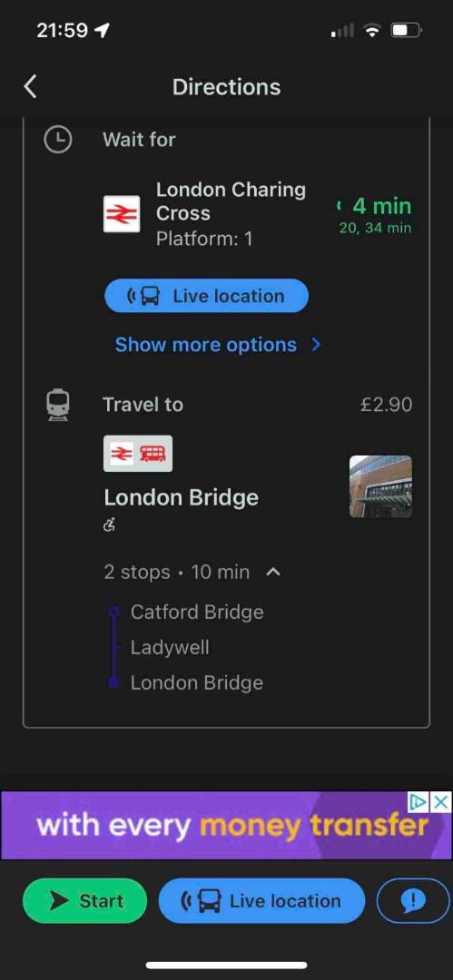Select the Catford Bridge stop
The width and height of the screenshot is (453, 980).
pyautogui.click(x=196, y=612)
